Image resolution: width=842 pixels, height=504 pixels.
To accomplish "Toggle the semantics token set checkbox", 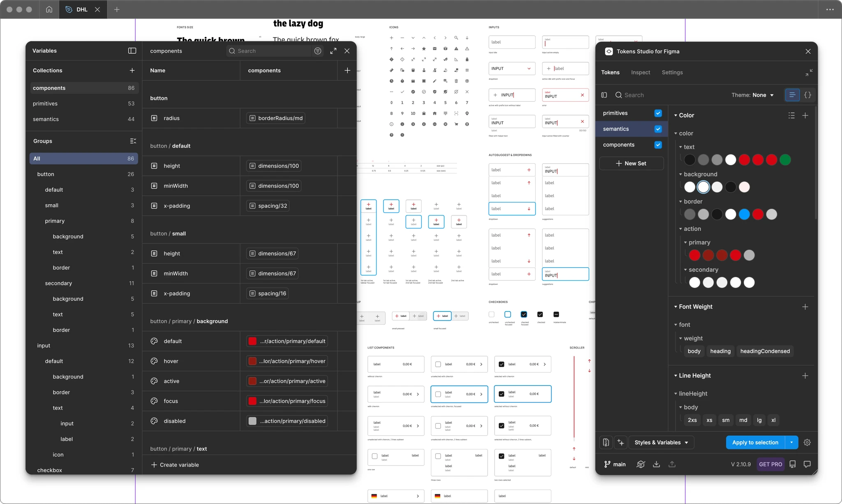I will (x=658, y=129).
